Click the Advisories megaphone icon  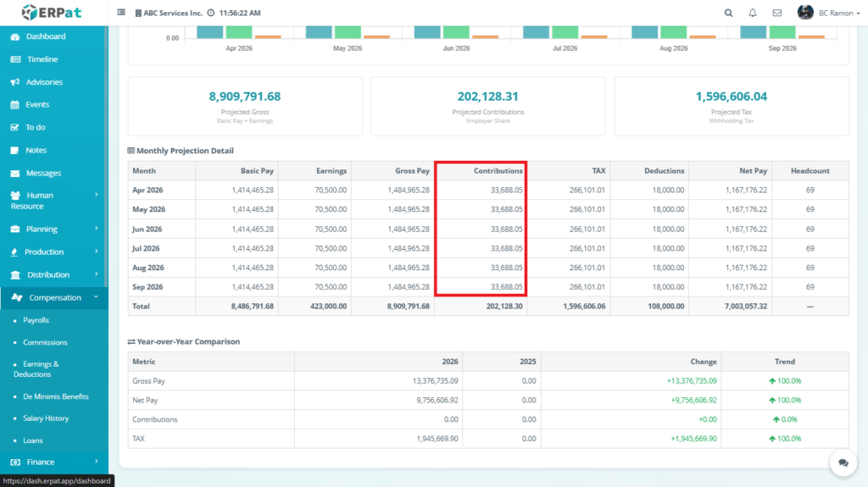pos(15,82)
